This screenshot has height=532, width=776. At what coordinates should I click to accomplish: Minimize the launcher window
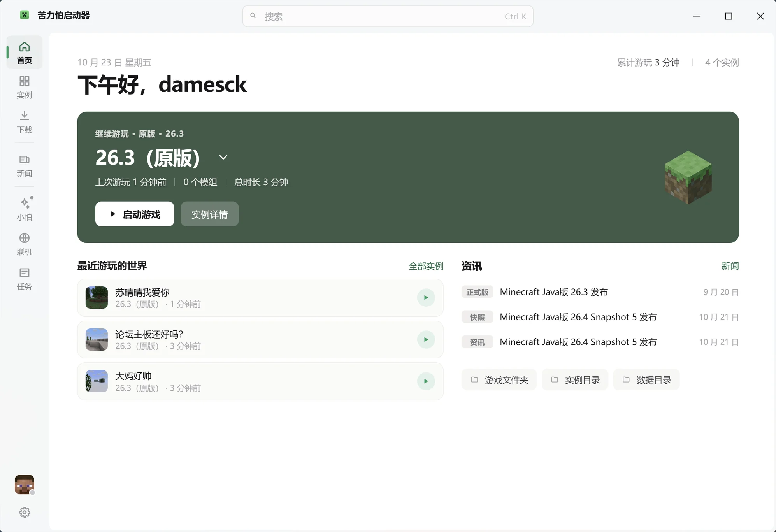697,16
